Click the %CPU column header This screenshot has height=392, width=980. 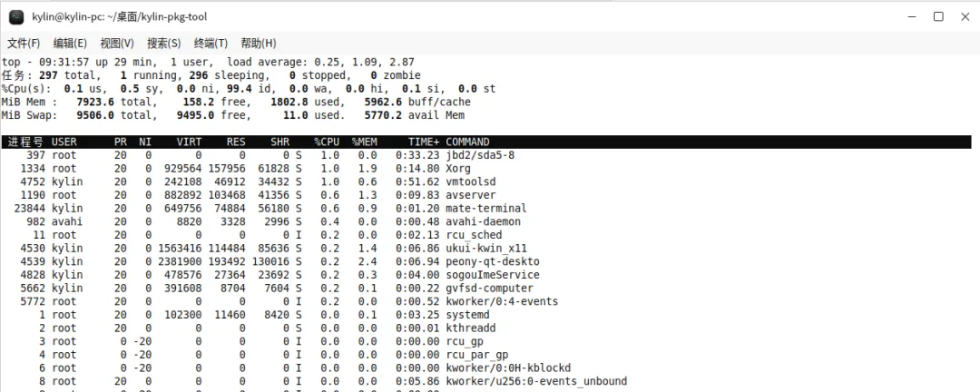[327, 142]
